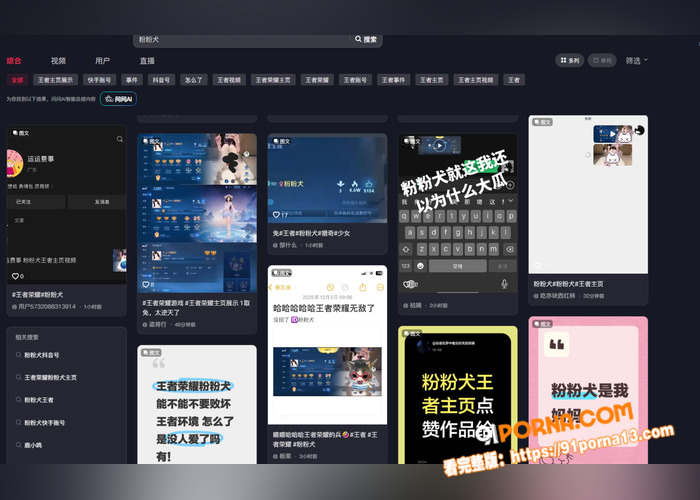
Task: Select the 全部 filter chip
Action: pyautogui.click(x=17, y=80)
